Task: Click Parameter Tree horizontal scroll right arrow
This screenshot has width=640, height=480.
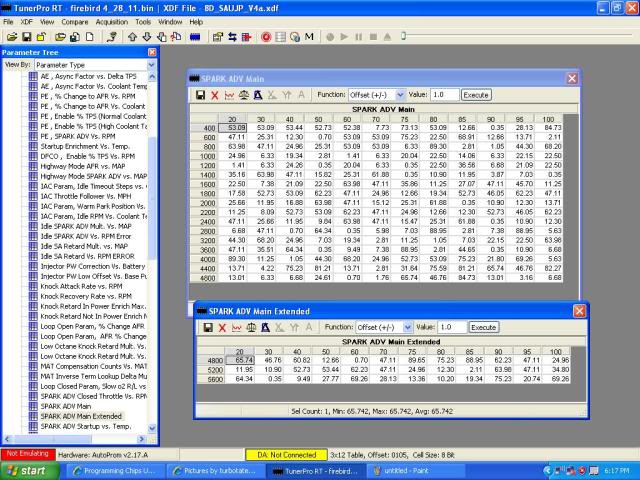Action: [x=142, y=439]
